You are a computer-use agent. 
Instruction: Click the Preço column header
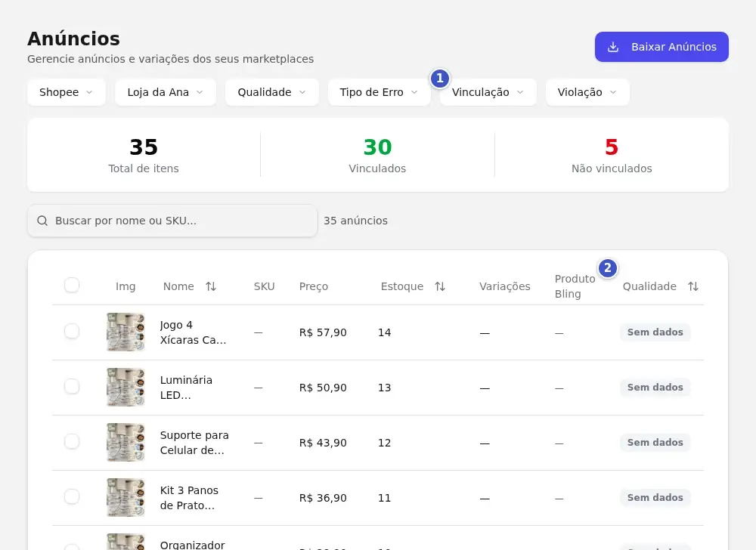tap(314, 286)
